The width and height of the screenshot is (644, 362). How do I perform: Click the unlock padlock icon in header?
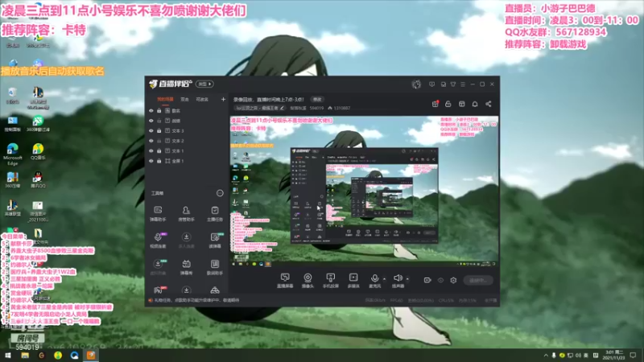[x=448, y=104]
